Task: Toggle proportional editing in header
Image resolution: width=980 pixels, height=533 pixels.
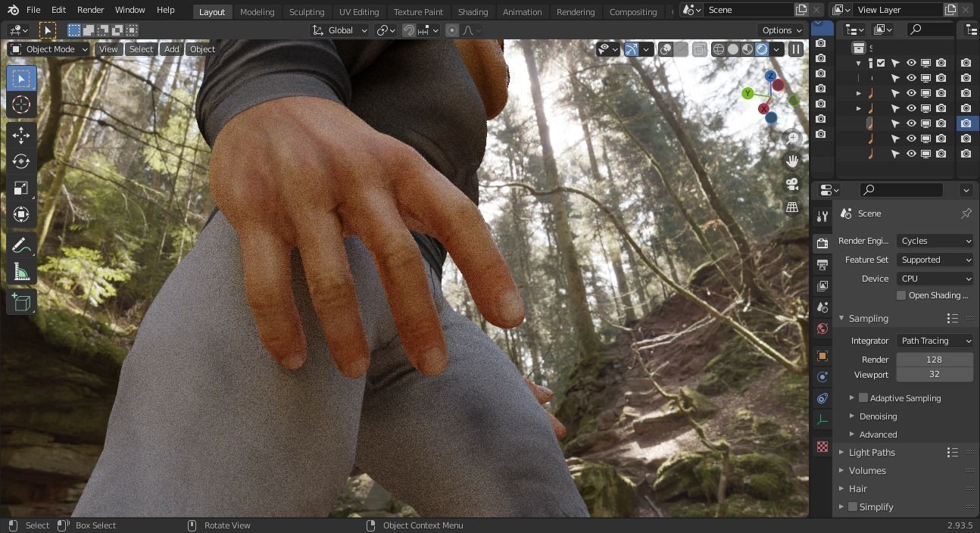Action: (452, 30)
